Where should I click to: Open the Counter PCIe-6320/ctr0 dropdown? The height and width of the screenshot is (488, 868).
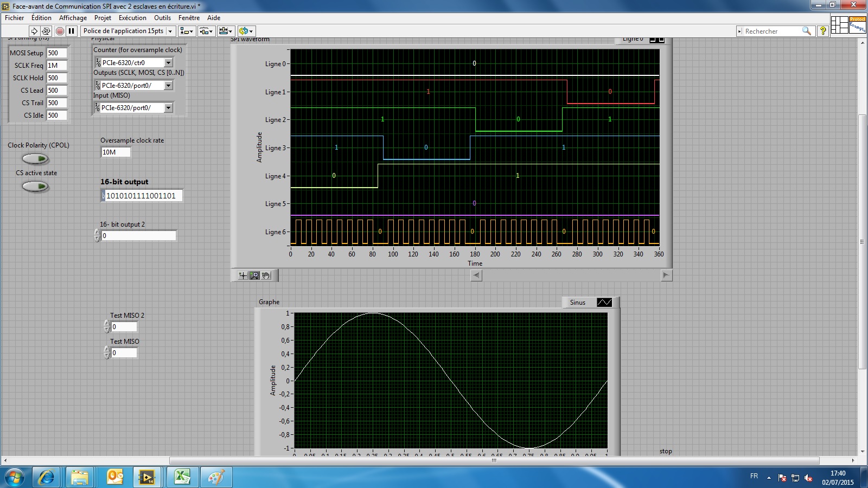(168, 63)
